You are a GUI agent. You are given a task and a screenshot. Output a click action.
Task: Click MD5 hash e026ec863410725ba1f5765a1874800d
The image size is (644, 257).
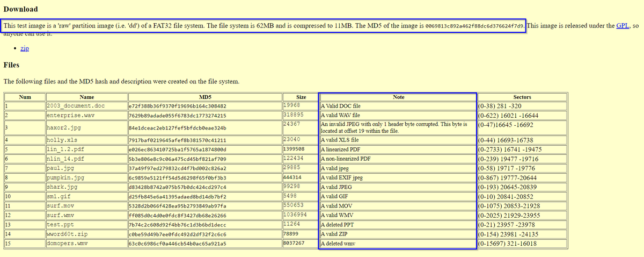pyautogui.click(x=178, y=149)
